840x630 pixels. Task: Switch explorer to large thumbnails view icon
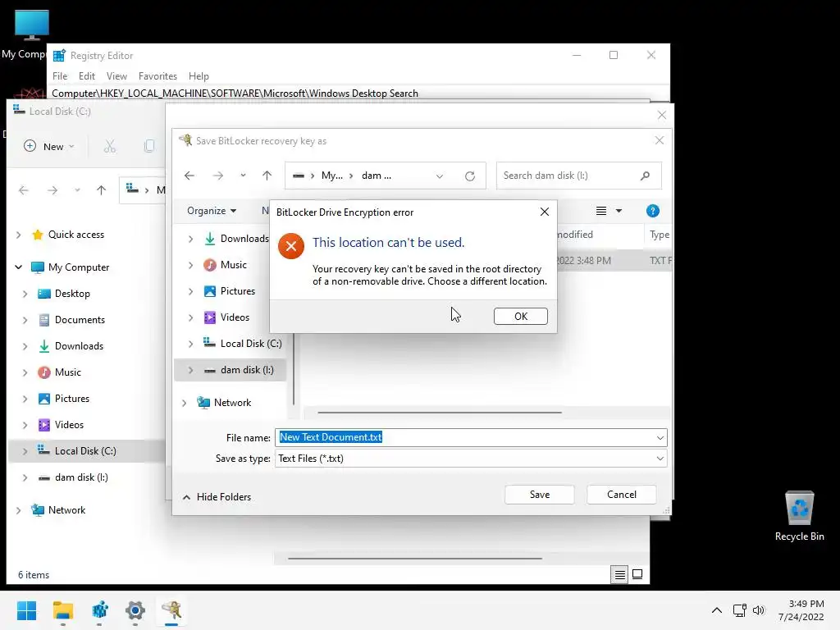[x=637, y=574]
